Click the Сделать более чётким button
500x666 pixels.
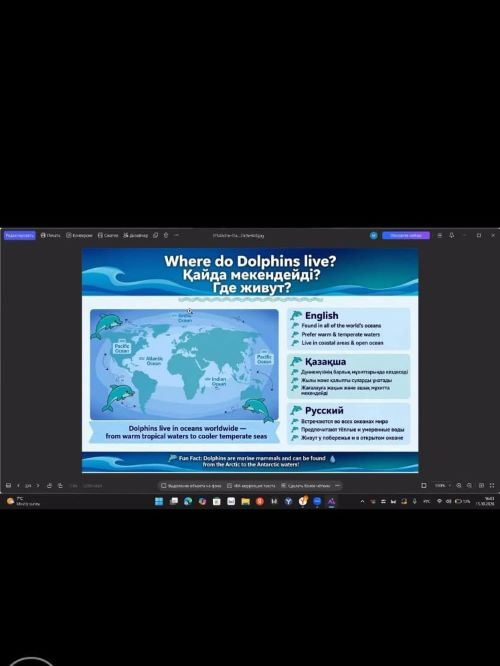pyautogui.click(x=305, y=485)
